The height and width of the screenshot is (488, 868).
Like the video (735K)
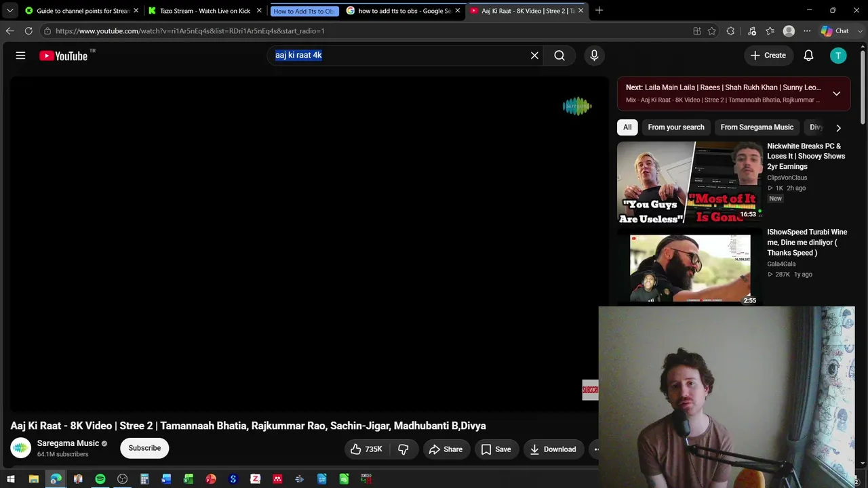point(367,449)
